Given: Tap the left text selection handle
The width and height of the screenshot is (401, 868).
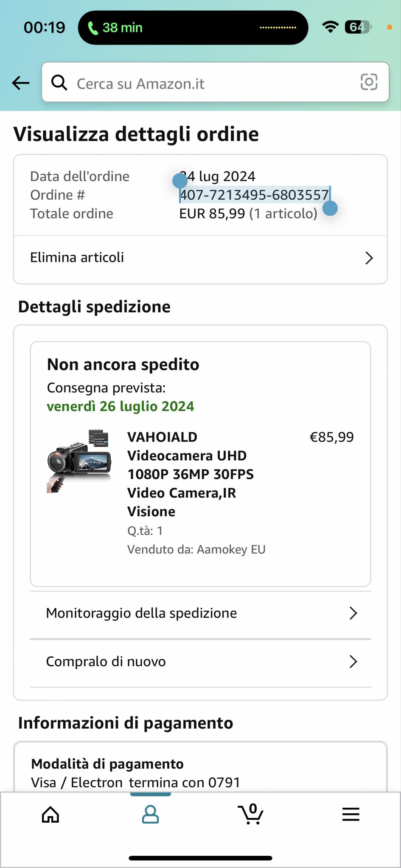Looking at the screenshot, I should [180, 181].
